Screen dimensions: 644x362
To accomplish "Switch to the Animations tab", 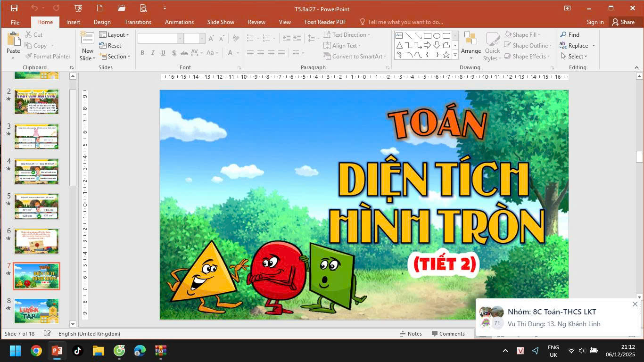I will tap(179, 22).
